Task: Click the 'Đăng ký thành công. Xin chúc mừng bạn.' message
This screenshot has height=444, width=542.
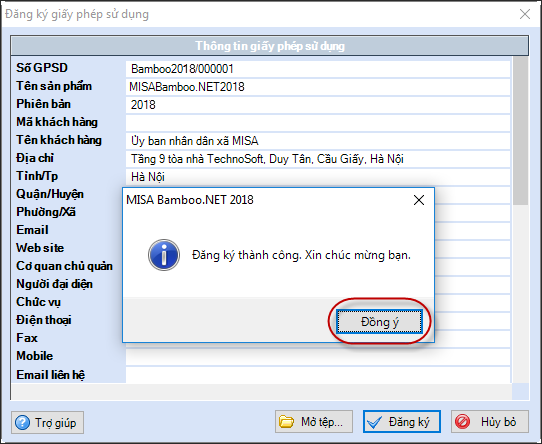Action: pos(301,255)
